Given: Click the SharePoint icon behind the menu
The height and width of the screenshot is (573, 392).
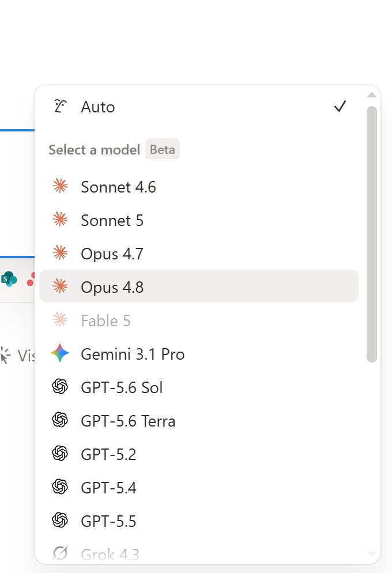Looking at the screenshot, I should coord(9,279).
